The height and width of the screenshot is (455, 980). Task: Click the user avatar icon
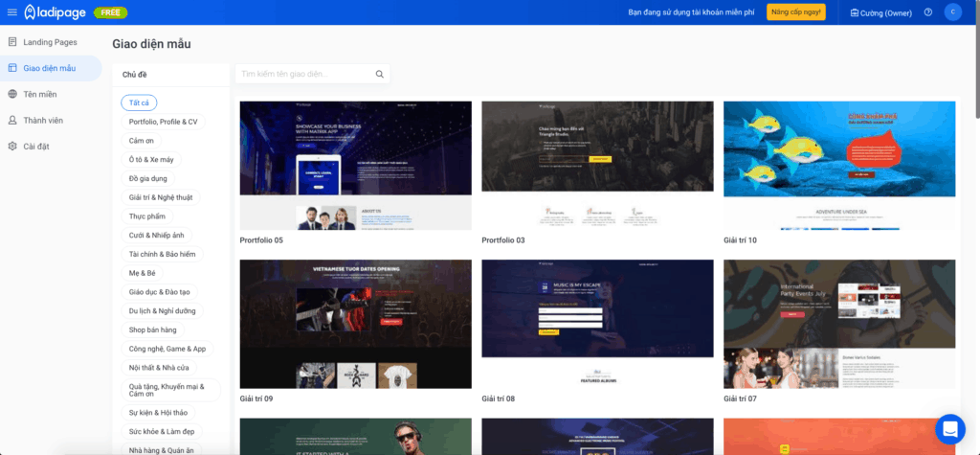tap(952, 12)
